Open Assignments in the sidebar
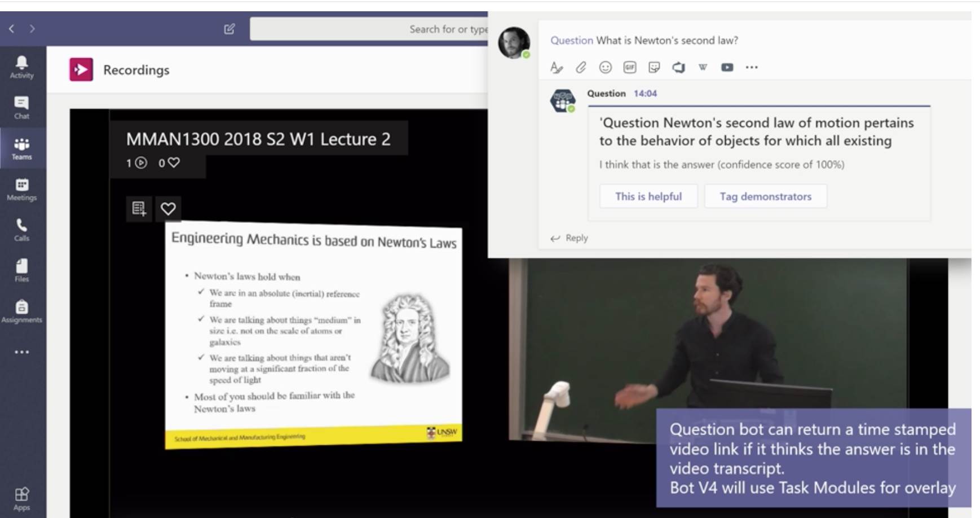The height and width of the screenshot is (518, 980). pyautogui.click(x=22, y=311)
